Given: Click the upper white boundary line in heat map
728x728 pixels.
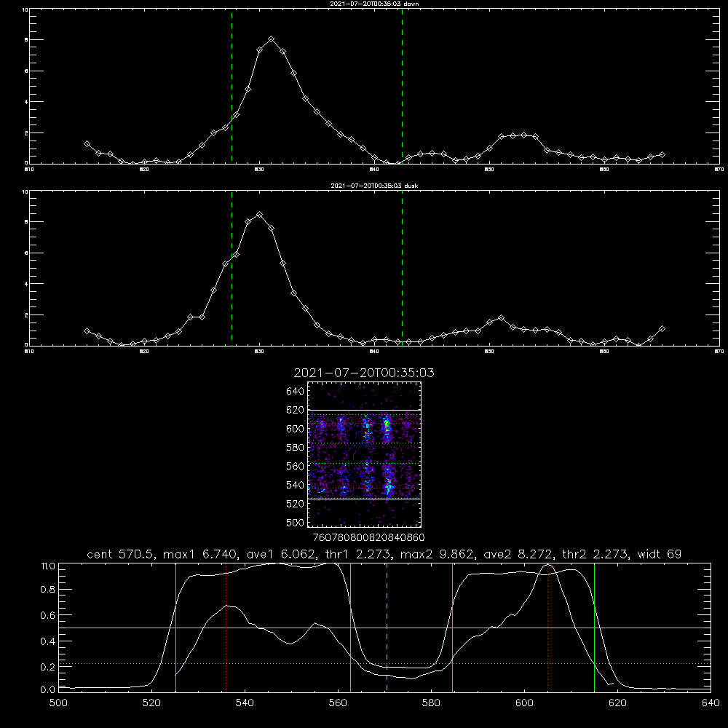Looking at the screenshot, I should pyautogui.click(x=364, y=410).
